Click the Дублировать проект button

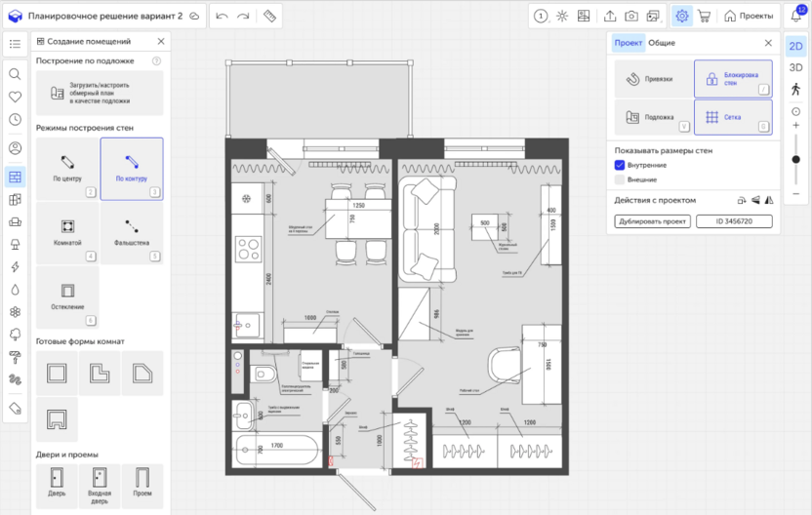652,221
